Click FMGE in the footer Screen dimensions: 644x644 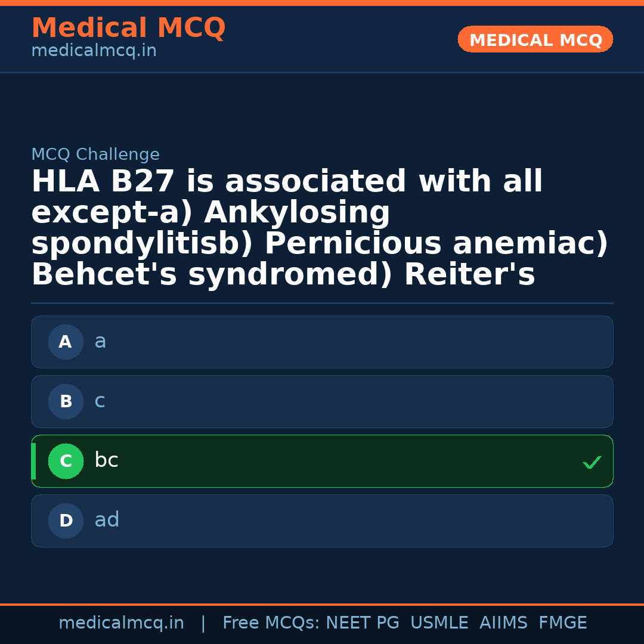tap(562, 623)
